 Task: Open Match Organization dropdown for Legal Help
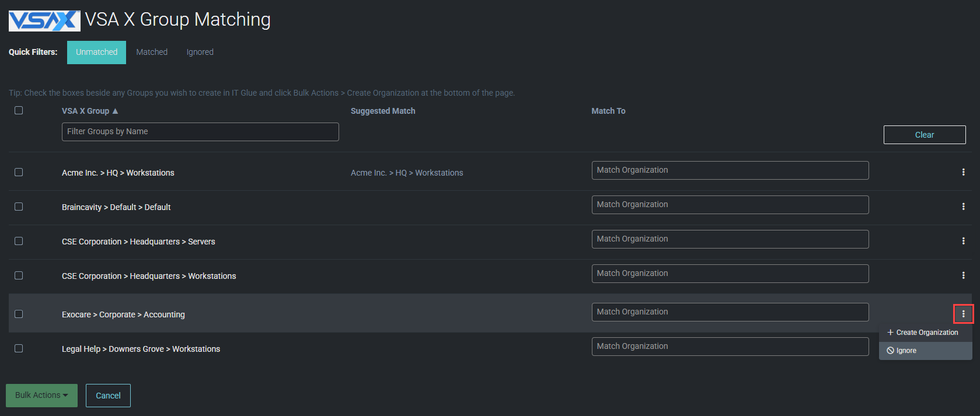pos(730,347)
